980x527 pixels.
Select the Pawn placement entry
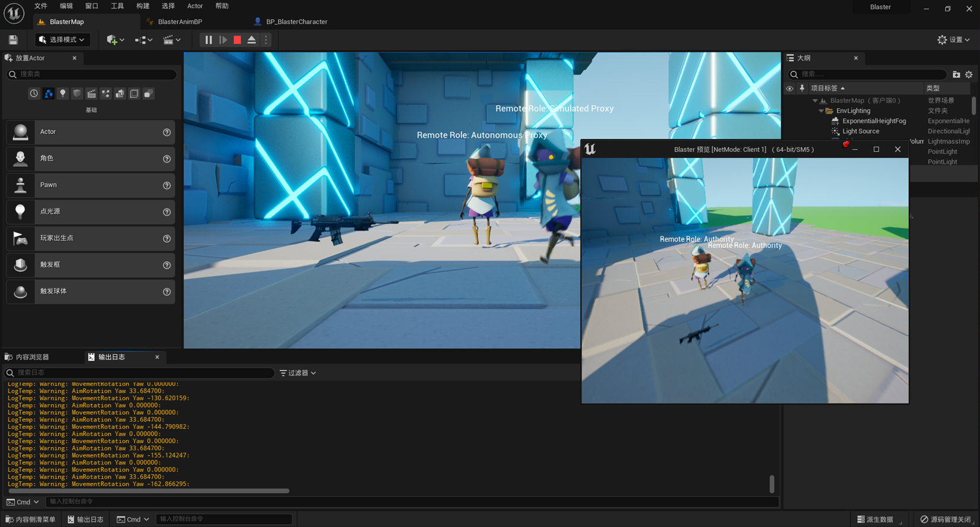[90, 185]
